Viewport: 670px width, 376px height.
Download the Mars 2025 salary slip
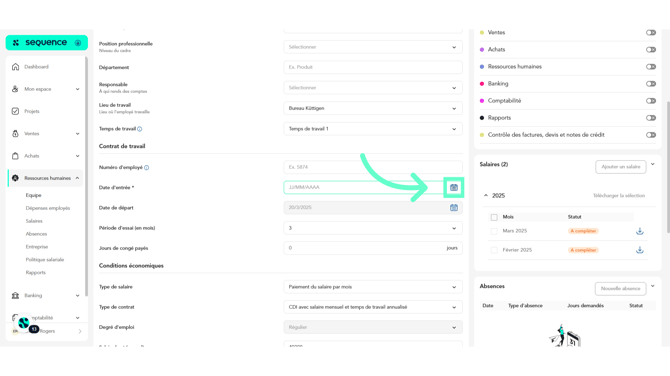pos(640,231)
